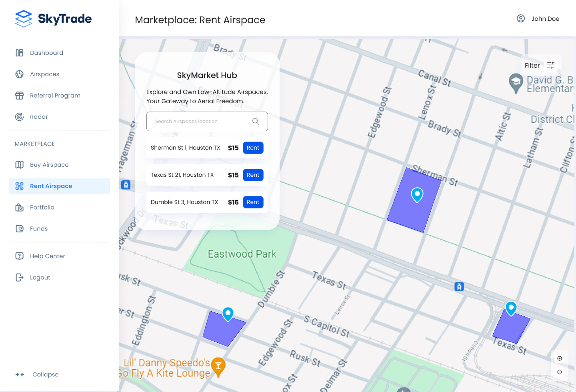Select the Dumble St airspace map pin
The width and height of the screenshot is (576, 392).
[x=228, y=314]
